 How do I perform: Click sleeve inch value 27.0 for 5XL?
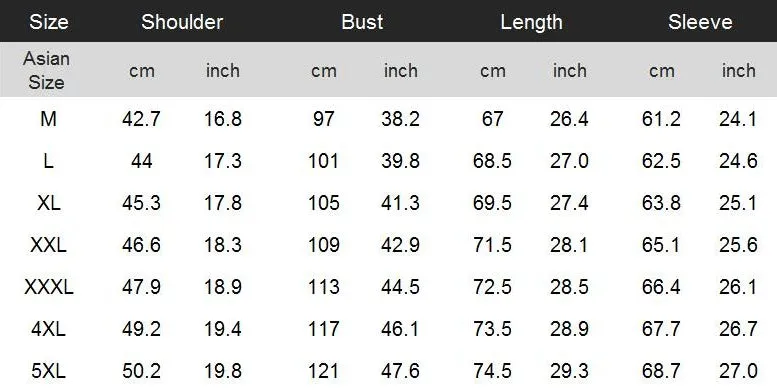[x=738, y=371]
